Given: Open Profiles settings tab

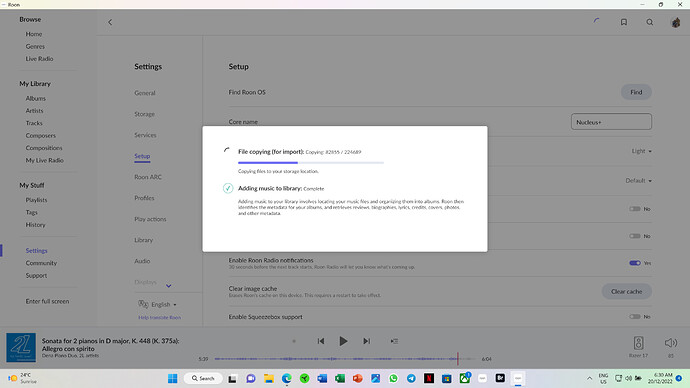Looking at the screenshot, I should pyautogui.click(x=144, y=198).
